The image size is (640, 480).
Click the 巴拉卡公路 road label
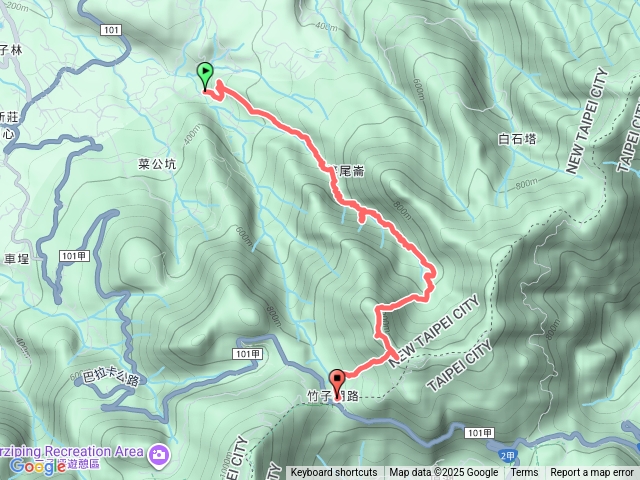pyautogui.click(x=111, y=377)
